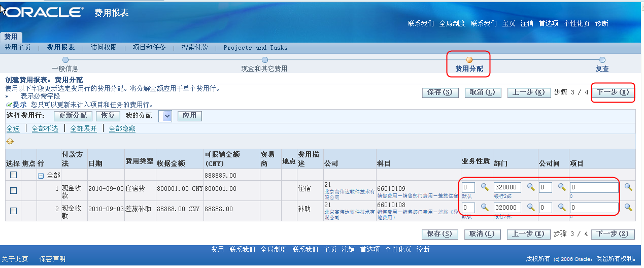Image resolution: width=644 pixels, height=268 pixels.
Task: Switch to 费用报表 subtab
Action: tap(61, 48)
